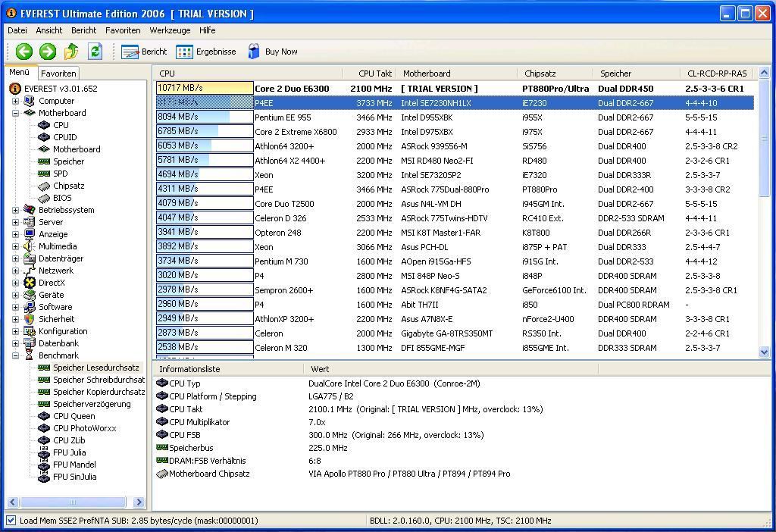
Task: Click the Chipsatz icon in tree
Action: coord(44,186)
